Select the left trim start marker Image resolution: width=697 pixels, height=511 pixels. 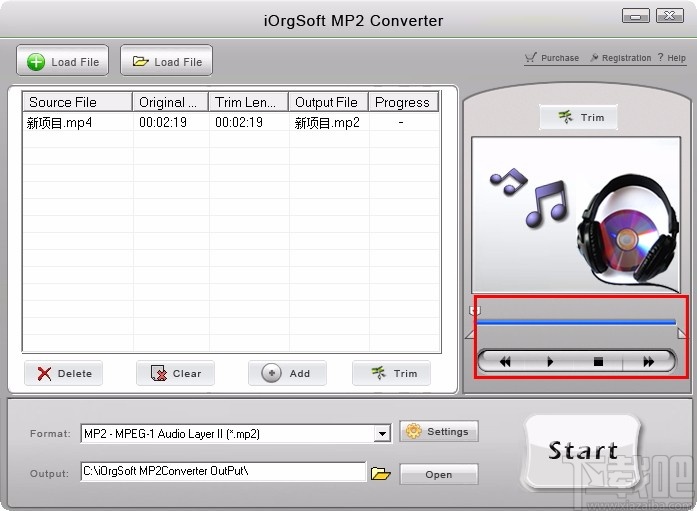[470, 334]
